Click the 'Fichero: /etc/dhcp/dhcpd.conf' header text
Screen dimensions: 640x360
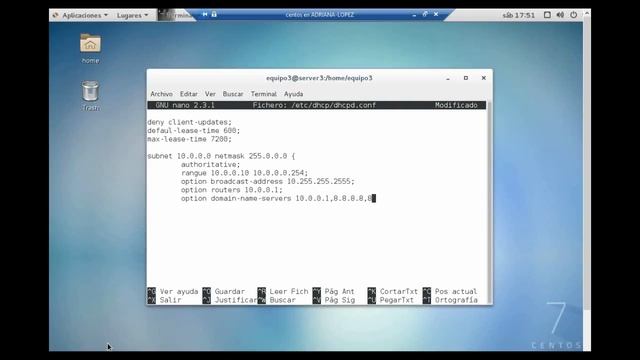(x=314, y=105)
